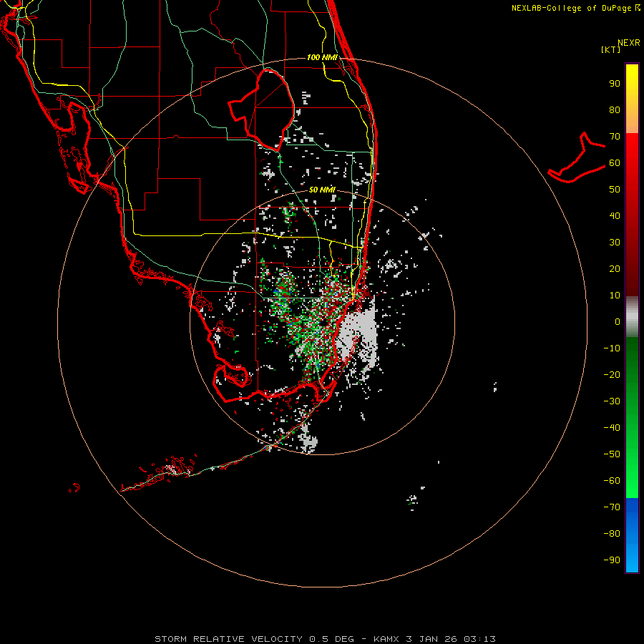This screenshot has width=644, height=644.
Task: Click the positive 30 knot scale label
Action: [x=615, y=243]
